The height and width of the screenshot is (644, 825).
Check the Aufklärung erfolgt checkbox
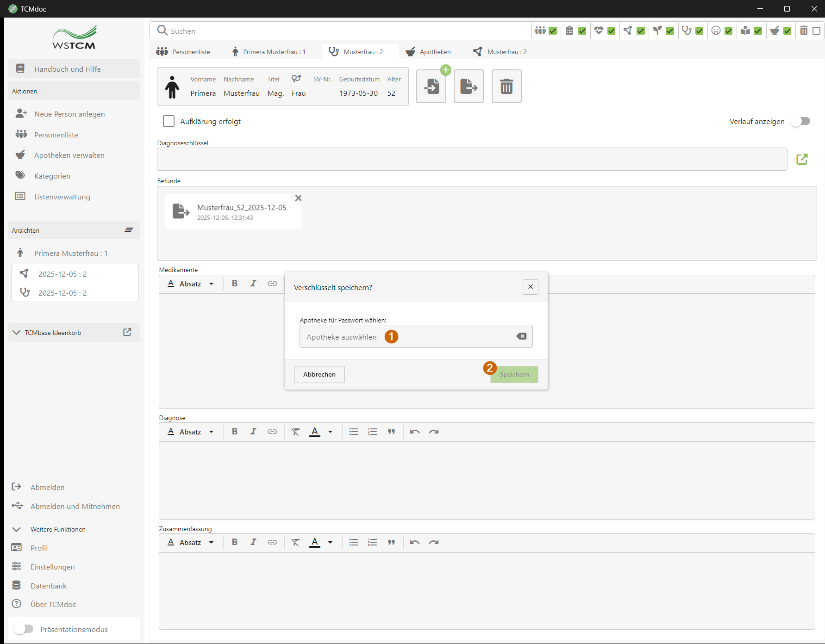pos(169,121)
